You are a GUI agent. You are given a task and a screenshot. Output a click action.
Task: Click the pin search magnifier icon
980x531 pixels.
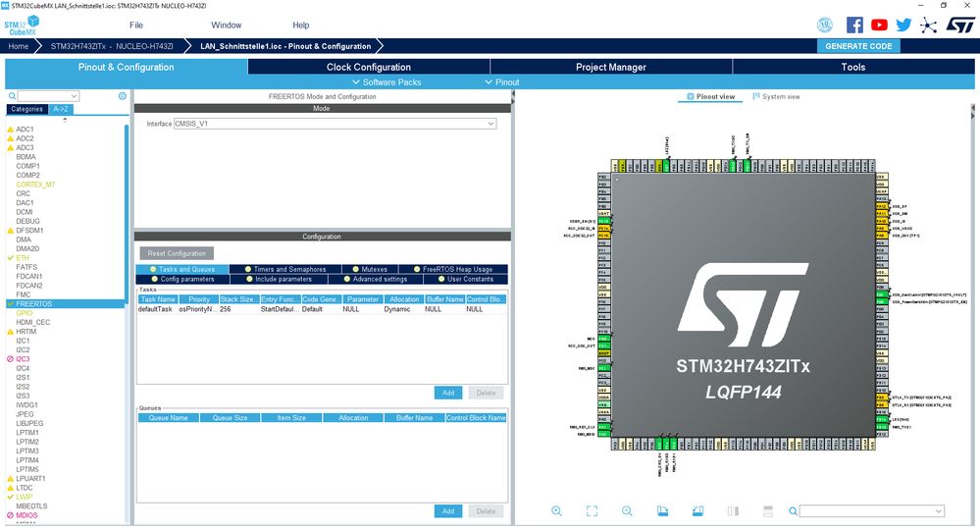tap(793, 511)
